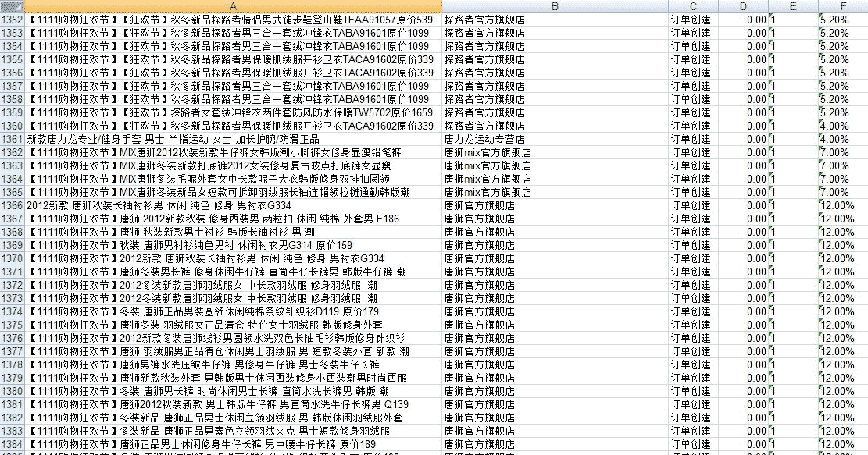868x455 pixels.
Task: Click row 1371 唐狮冬装男长裤 cell
Action: click(233, 272)
